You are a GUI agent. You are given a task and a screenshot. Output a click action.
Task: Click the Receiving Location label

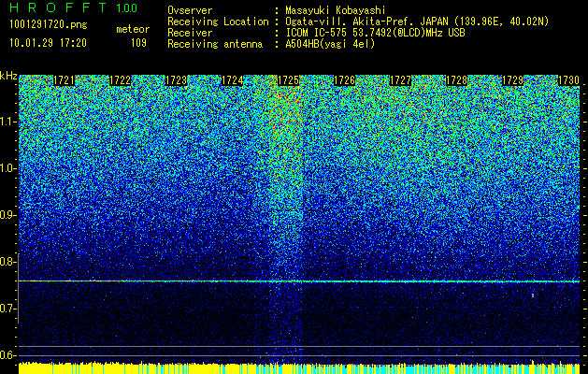tap(218, 22)
